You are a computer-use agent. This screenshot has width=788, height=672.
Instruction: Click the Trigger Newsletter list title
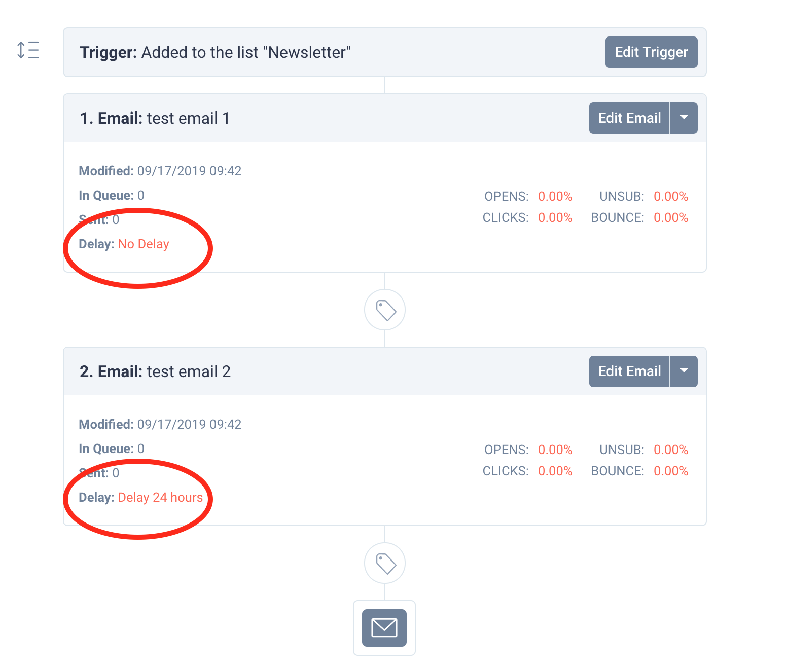(215, 52)
